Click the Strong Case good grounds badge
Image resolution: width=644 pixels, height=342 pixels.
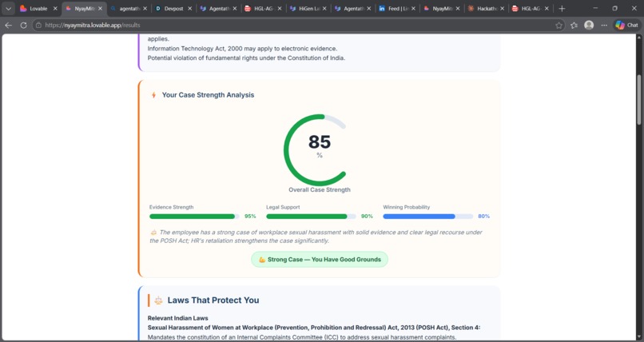[320, 260]
